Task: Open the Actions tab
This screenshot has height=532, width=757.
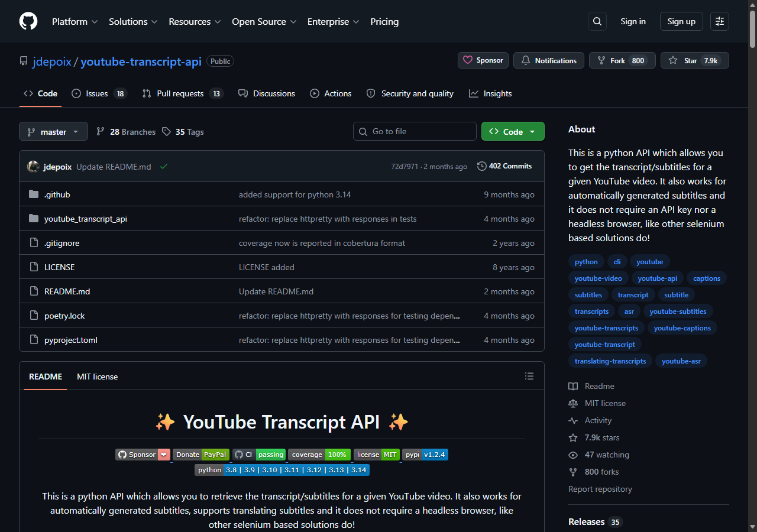Action: (330, 93)
